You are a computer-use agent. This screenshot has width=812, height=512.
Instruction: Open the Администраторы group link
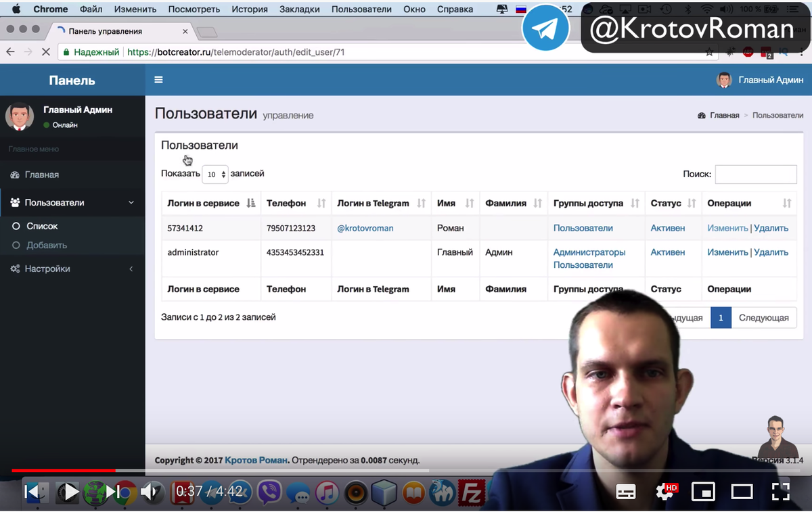tap(589, 252)
